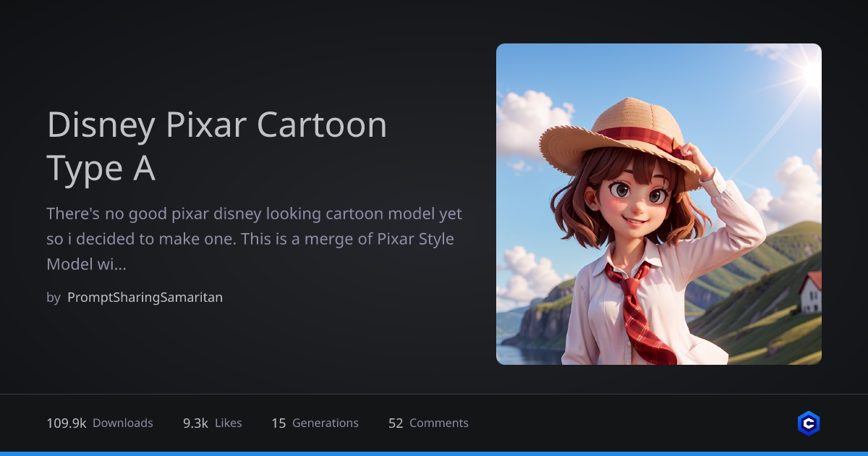Click the white house in the preview image

pos(810,292)
